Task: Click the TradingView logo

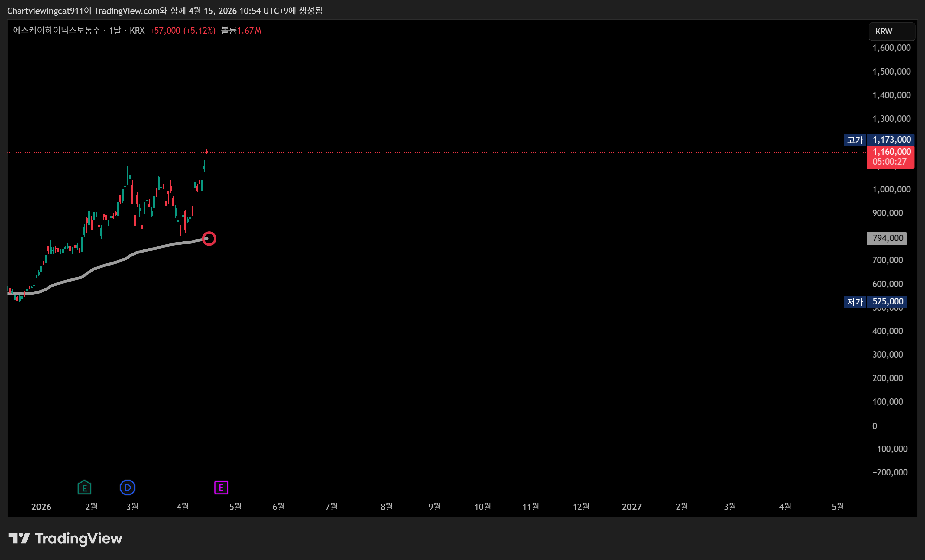Action: tap(66, 538)
